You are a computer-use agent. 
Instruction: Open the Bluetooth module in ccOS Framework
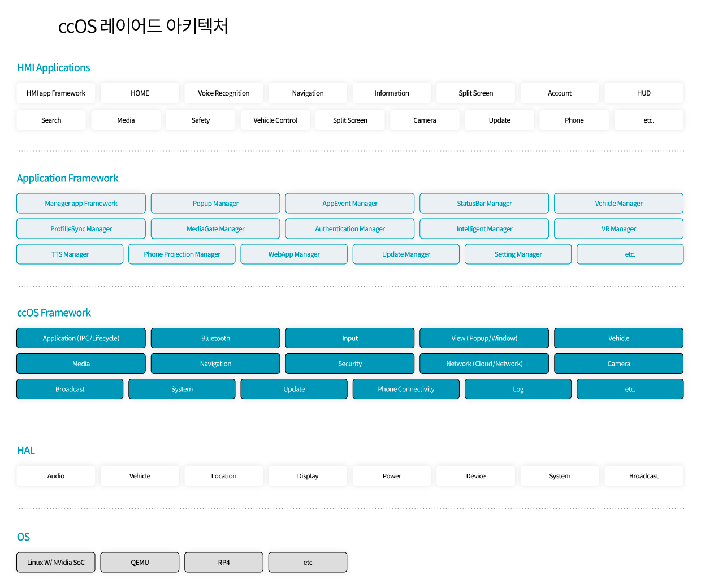(215, 338)
